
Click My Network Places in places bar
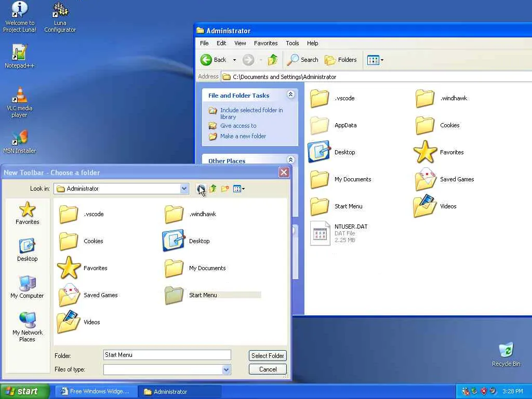click(x=28, y=327)
